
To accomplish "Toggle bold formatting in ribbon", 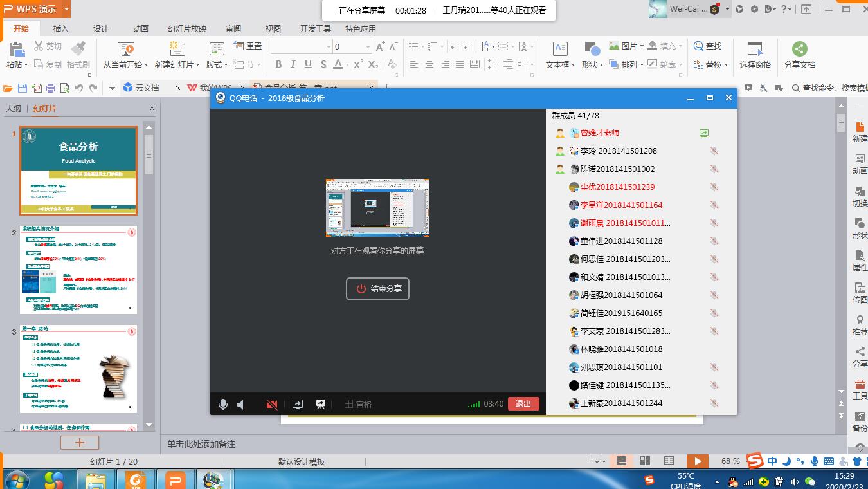I will [x=278, y=64].
